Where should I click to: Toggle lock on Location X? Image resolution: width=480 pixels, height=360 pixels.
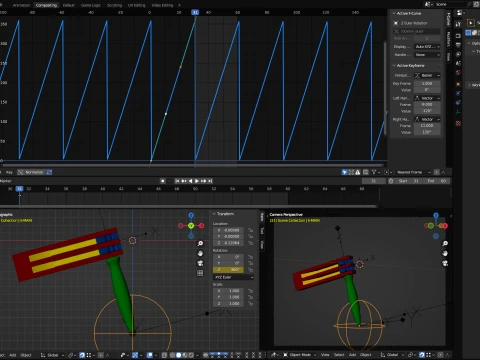click(x=250, y=230)
